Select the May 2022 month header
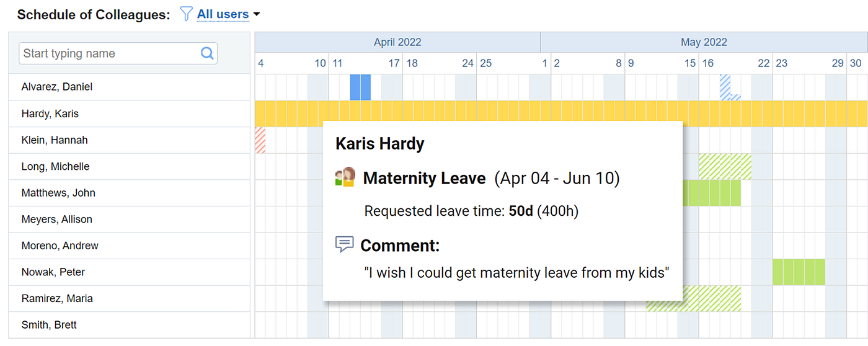 704,42
